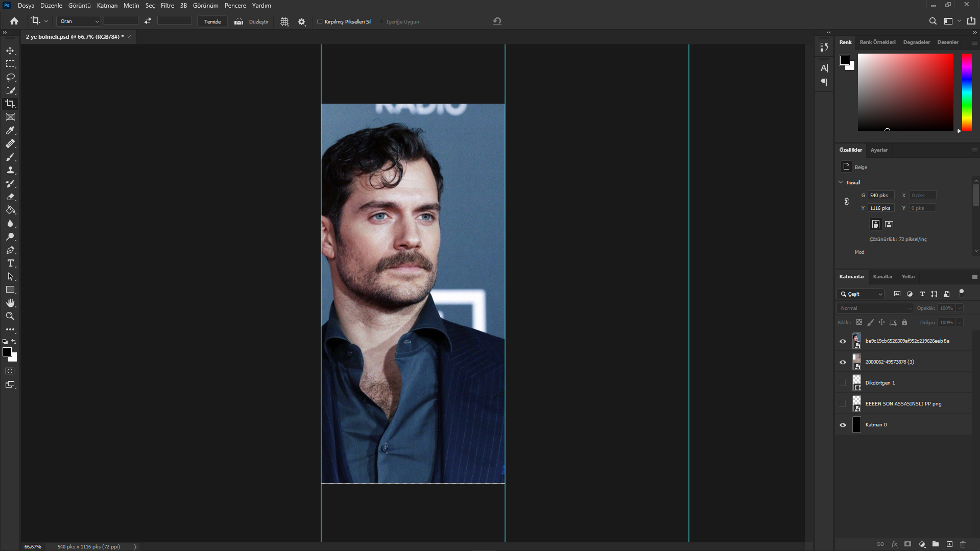980x551 pixels.
Task: Enable Kırpılmış Pikselleri Sil checkbox
Action: [320, 22]
